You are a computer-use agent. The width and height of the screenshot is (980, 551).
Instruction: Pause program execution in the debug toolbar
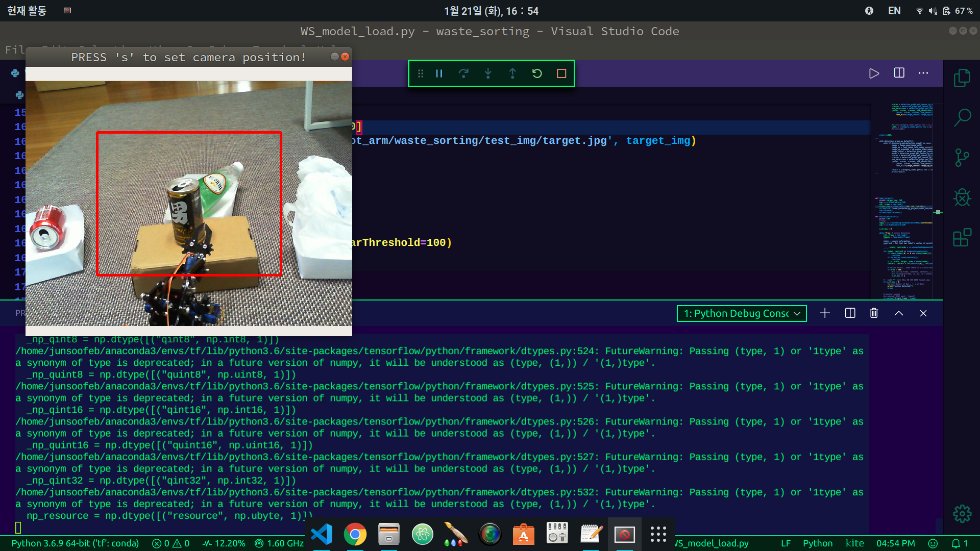[x=439, y=73]
